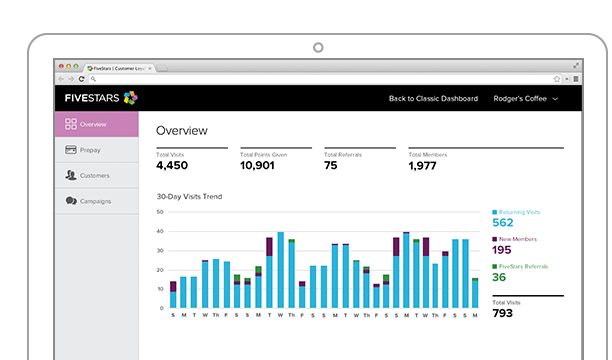Open a new browser tab
The width and height of the screenshot is (612, 360).
tap(162, 68)
